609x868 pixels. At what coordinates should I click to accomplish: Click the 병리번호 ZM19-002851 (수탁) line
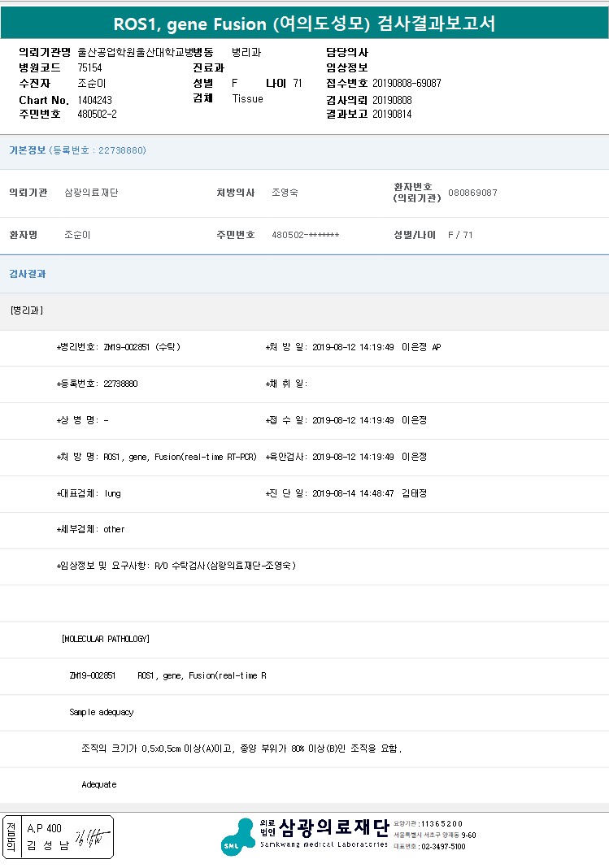pyautogui.click(x=119, y=347)
